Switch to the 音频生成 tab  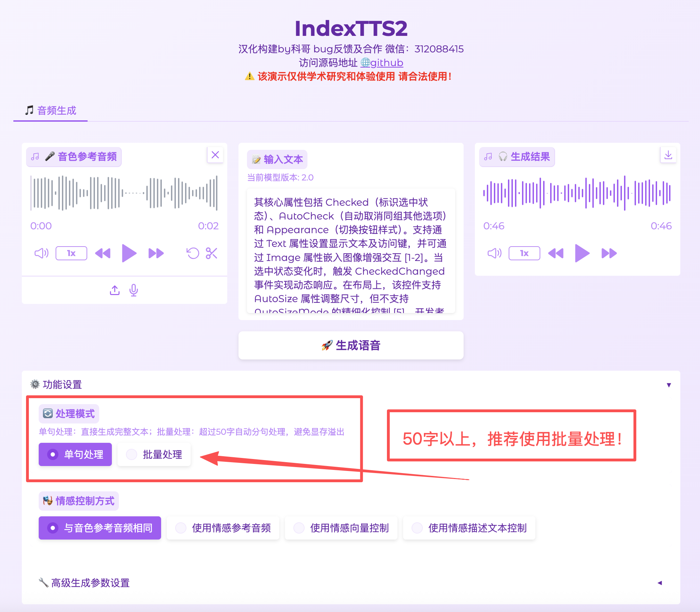(51, 111)
